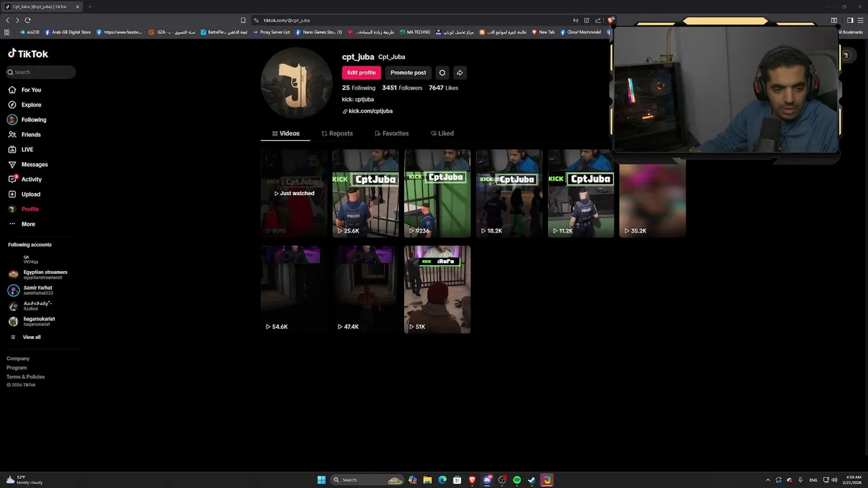Expand the More menu in sidebar
The image size is (868, 488).
(x=22, y=224)
